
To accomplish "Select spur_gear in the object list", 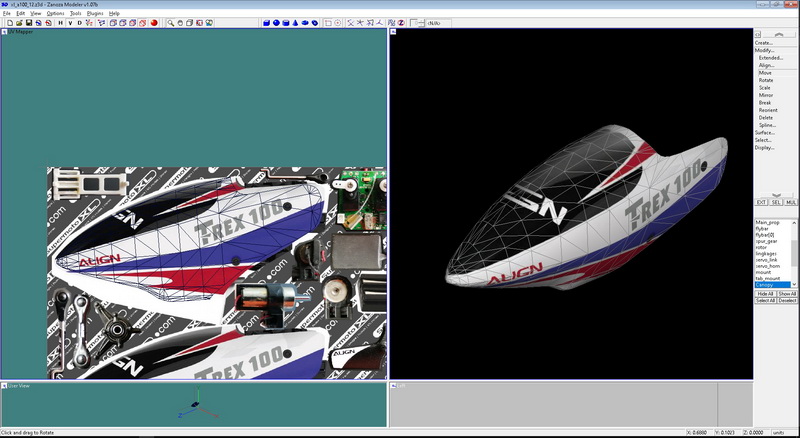I will [767, 241].
